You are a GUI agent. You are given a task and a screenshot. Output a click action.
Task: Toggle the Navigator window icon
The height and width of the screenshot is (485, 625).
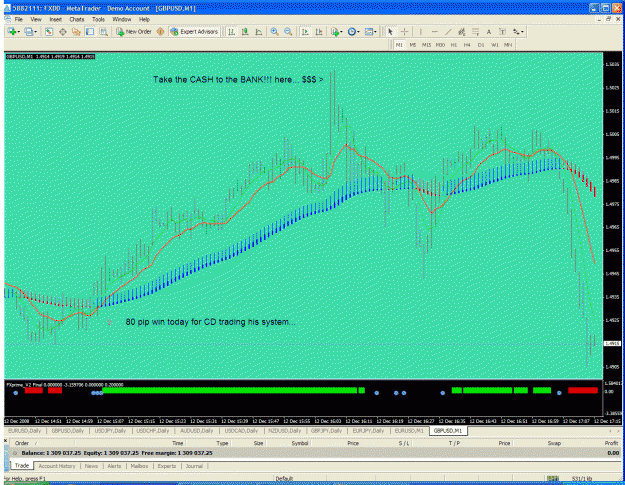pyautogui.click(x=76, y=32)
